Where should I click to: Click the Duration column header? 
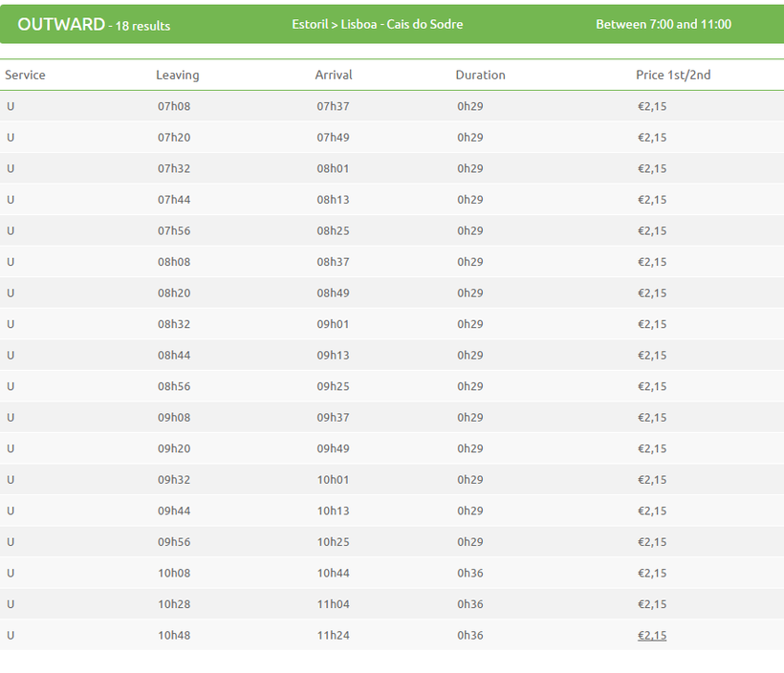pos(480,75)
